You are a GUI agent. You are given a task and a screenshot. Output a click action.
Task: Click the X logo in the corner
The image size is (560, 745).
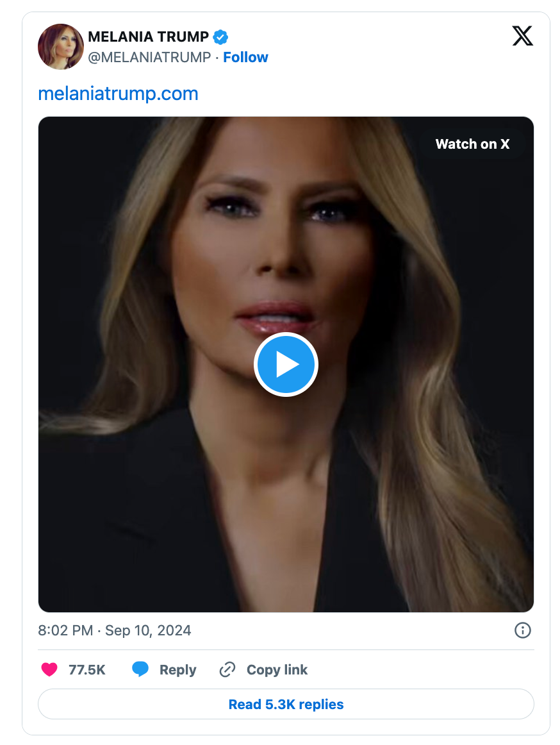click(522, 37)
